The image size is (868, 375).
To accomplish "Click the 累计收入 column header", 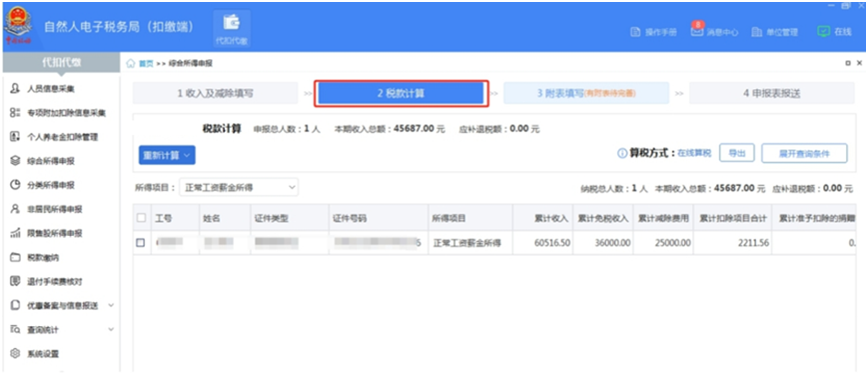I will [x=542, y=218].
